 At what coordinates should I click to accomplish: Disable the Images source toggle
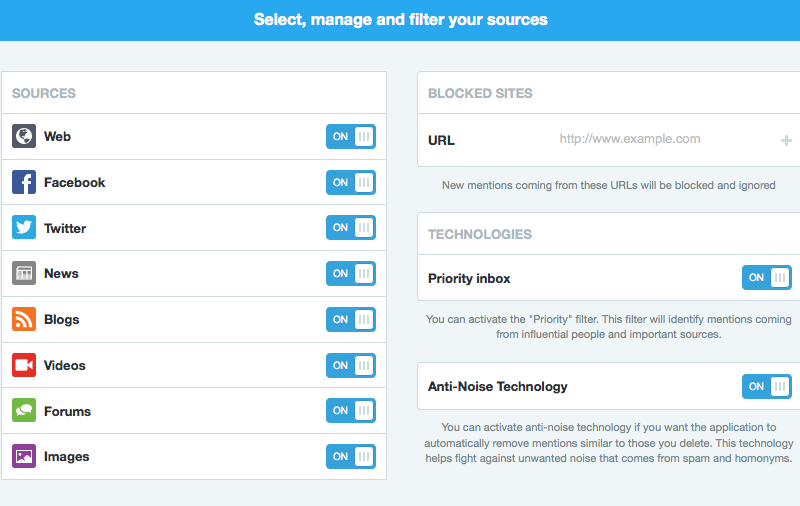pyautogui.click(x=351, y=456)
